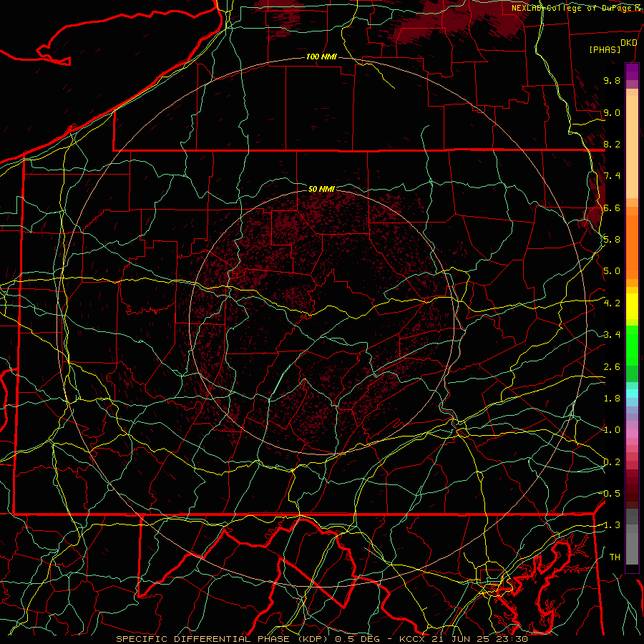The width and height of the screenshot is (644, 644).
Task: Pick the pink segment of the color bar
Action: pos(632,434)
